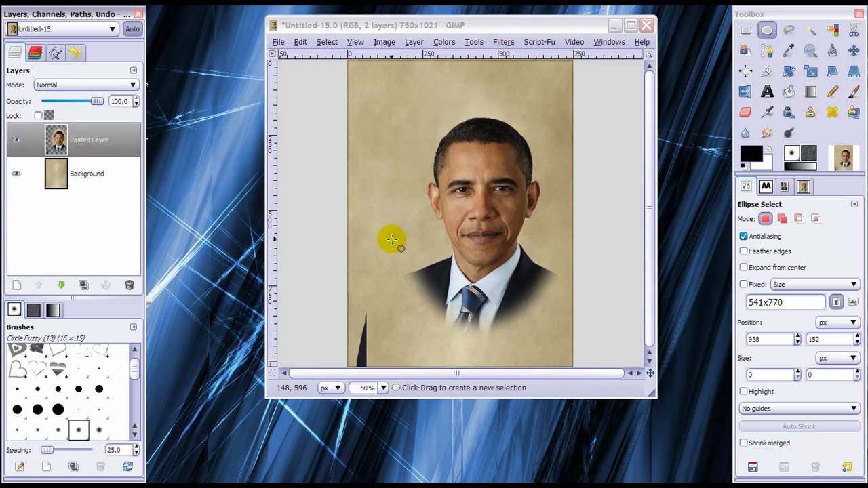868x488 pixels.
Task: Select the Shear tool
Action: (x=833, y=71)
